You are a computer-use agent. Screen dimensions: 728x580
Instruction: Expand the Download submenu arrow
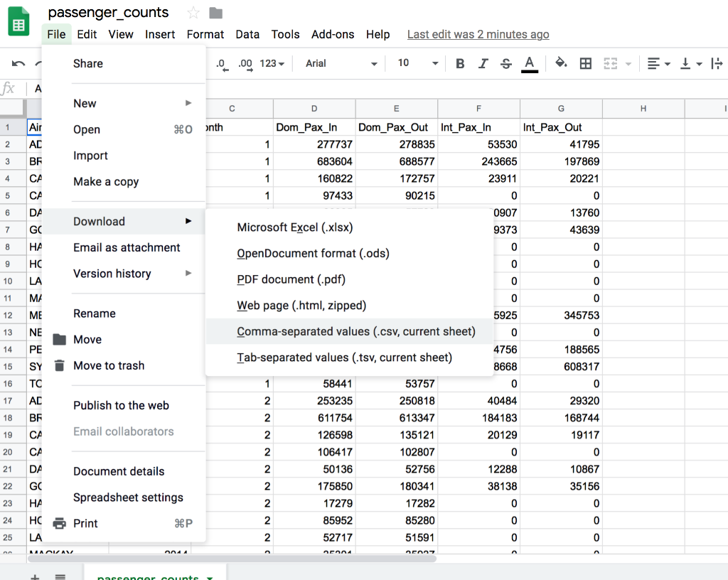point(188,221)
